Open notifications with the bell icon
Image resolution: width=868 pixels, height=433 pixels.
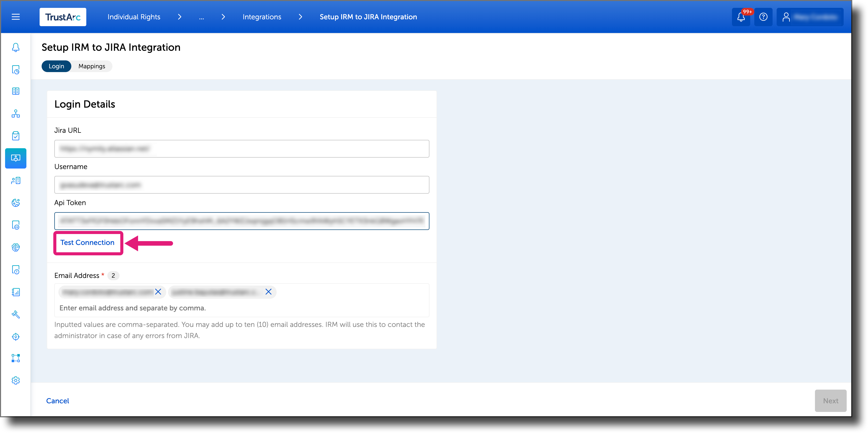pyautogui.click(x=741, y=17)
